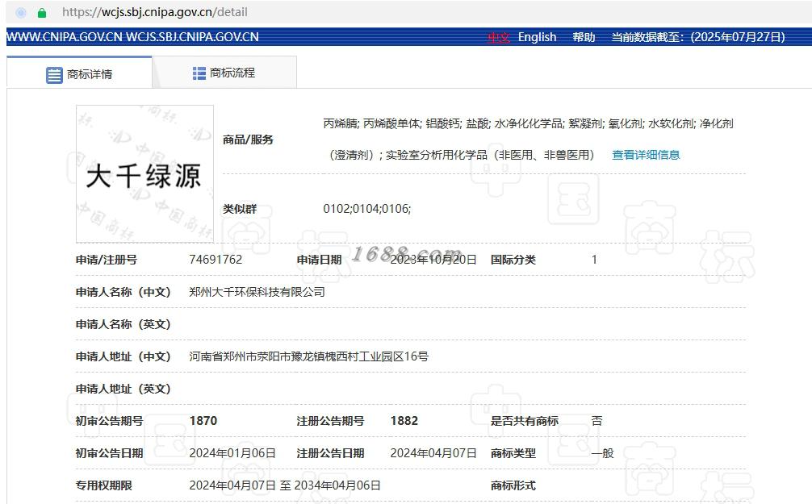Image resolution: width=812 pixels, height=504 pixels.
Task: Open the 商标详情 tab
Action: click(79, 73)
